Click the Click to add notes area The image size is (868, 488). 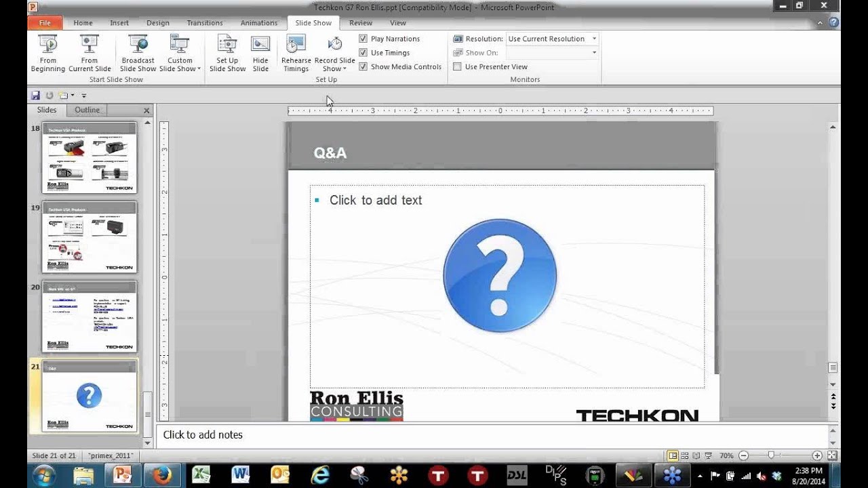(x=494, y=435)
